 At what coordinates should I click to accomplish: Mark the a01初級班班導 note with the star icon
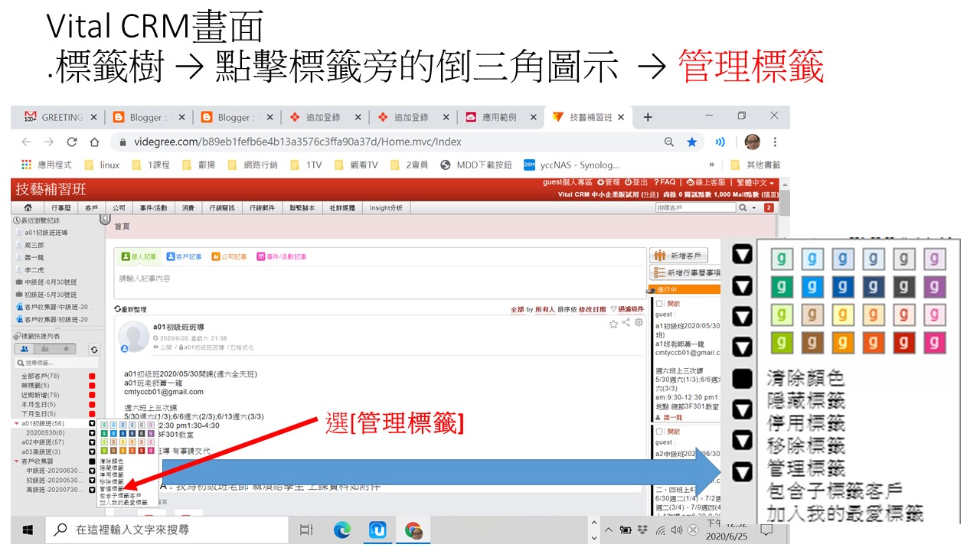click(613, 324)
